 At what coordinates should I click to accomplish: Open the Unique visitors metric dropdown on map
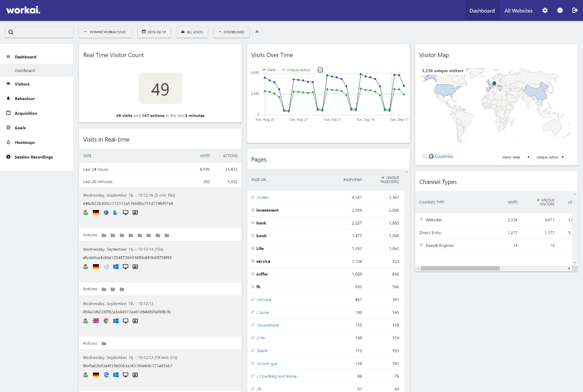(x=550, y=157)
